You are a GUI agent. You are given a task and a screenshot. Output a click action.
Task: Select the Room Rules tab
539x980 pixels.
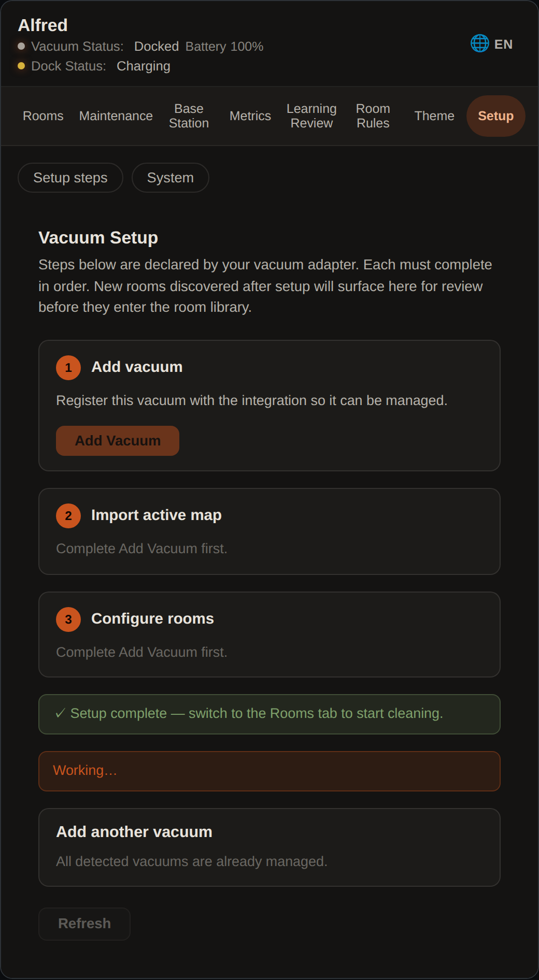[x=373, y=116]
